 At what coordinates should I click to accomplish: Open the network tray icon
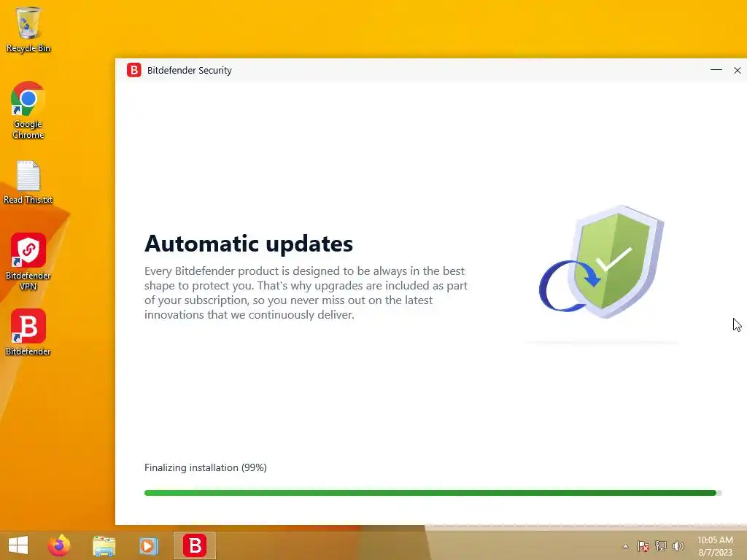661,546
